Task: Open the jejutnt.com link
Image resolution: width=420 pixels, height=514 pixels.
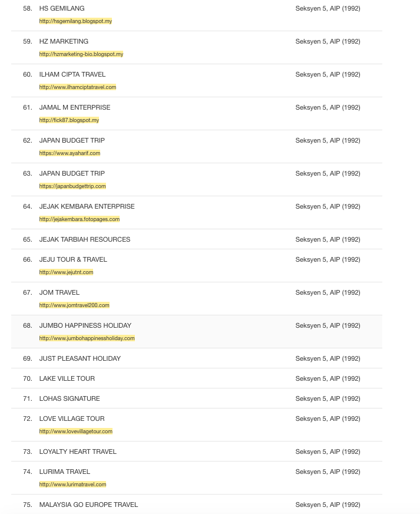Action: pyautogui.click(x=66, y=272)
